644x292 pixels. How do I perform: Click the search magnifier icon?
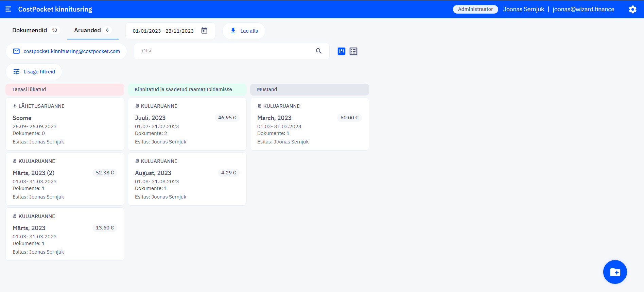[x=319, y=51]
